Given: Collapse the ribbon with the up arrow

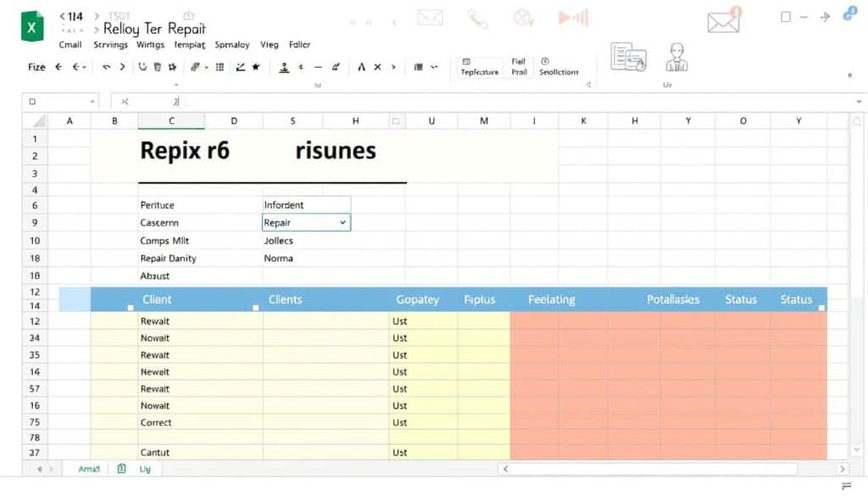Looking at the screenshot, I should pyautogui.click(x=849, y=75).
